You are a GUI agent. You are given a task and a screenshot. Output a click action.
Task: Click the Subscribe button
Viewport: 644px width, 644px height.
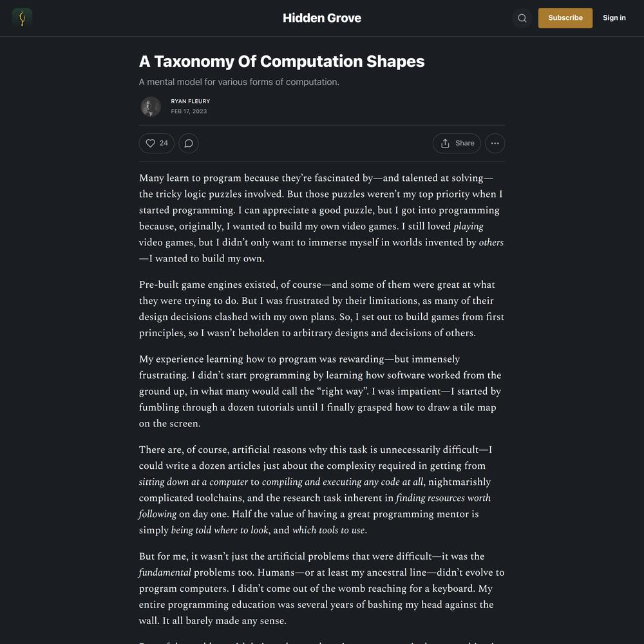[x=565, y=18]
